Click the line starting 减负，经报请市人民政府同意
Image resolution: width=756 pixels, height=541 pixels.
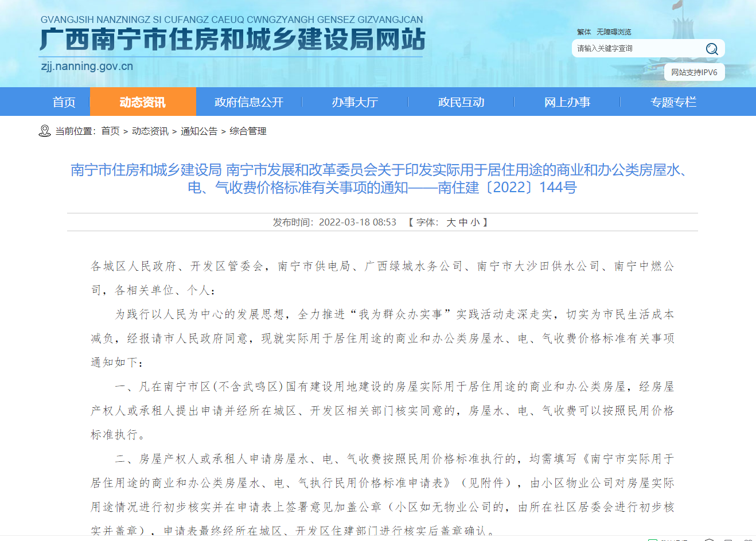tap(383, 338)
